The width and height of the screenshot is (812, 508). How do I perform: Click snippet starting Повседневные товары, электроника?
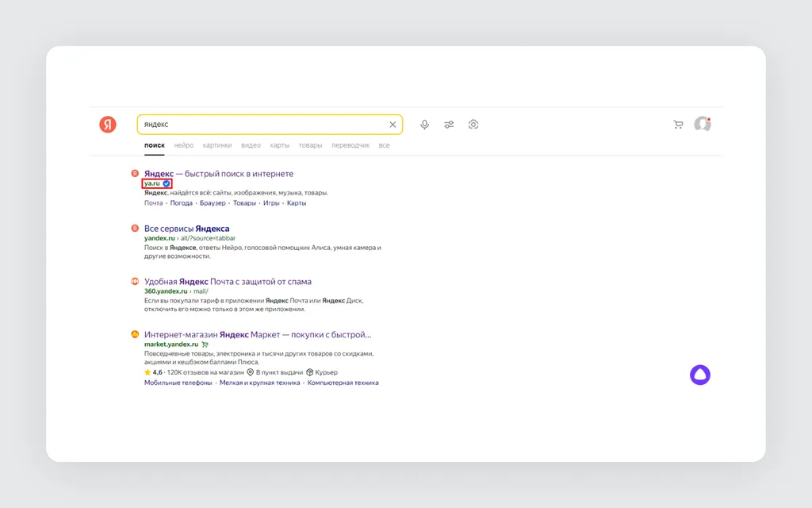tap(259, 358)
